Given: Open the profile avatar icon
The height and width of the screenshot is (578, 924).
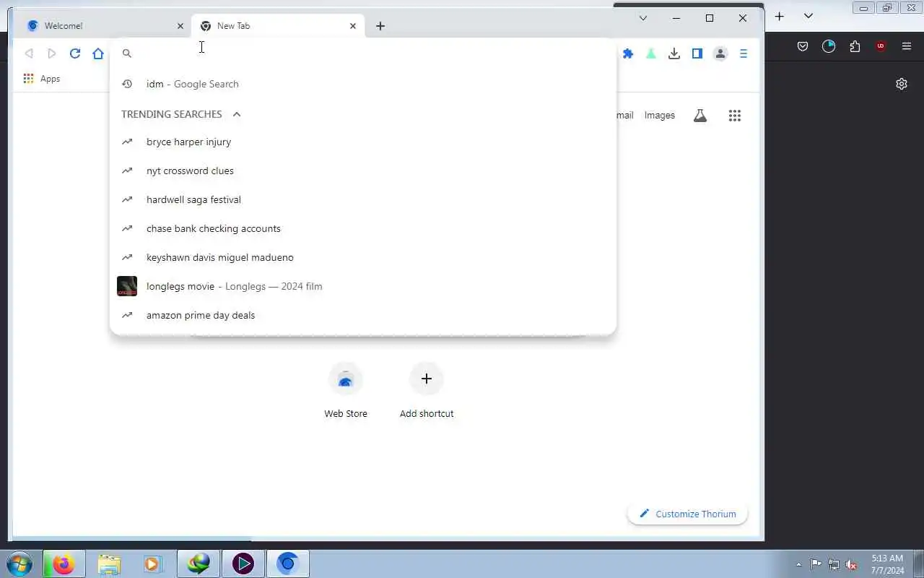Looking at the screenshot, I should 720,53.
